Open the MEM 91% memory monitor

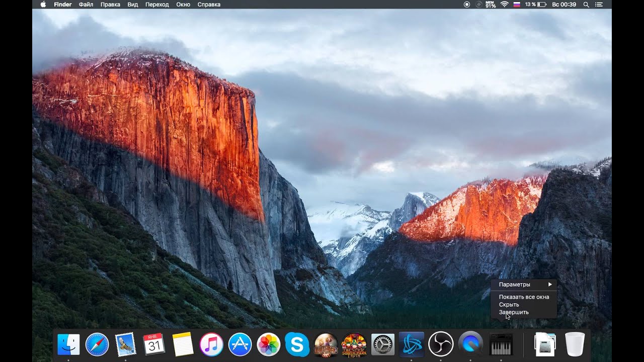[491, 4]
